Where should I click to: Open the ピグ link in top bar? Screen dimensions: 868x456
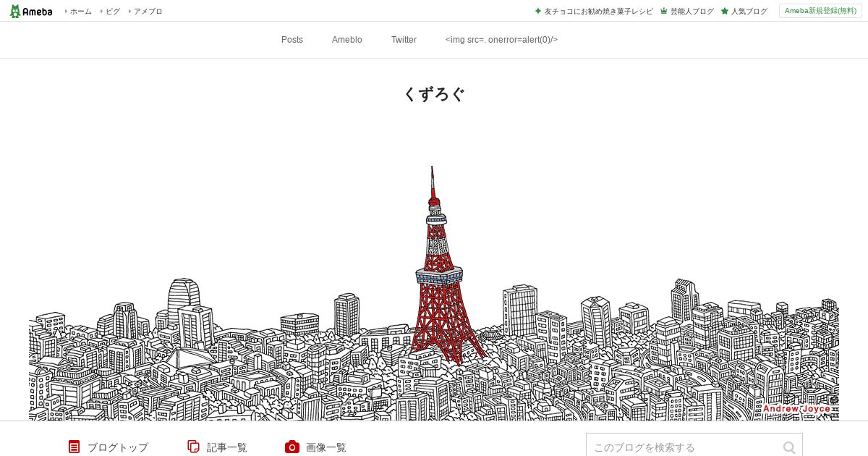[112, 12]
